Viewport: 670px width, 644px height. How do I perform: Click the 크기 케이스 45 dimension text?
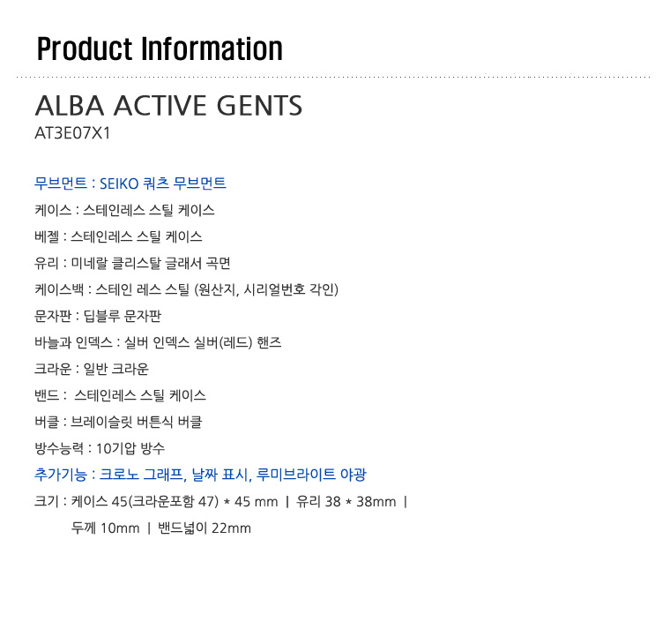click(156, 501)
